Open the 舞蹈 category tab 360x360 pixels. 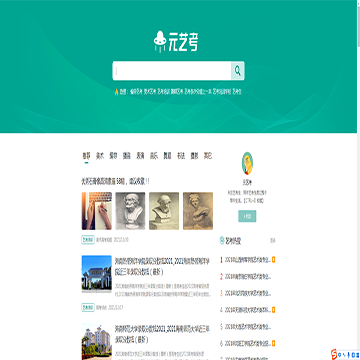pos(167,156)
